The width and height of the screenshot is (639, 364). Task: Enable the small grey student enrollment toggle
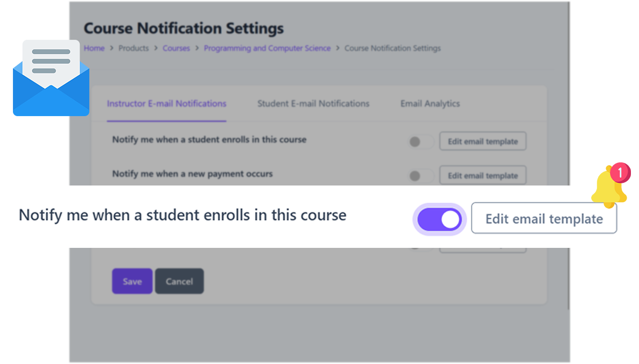420,142
